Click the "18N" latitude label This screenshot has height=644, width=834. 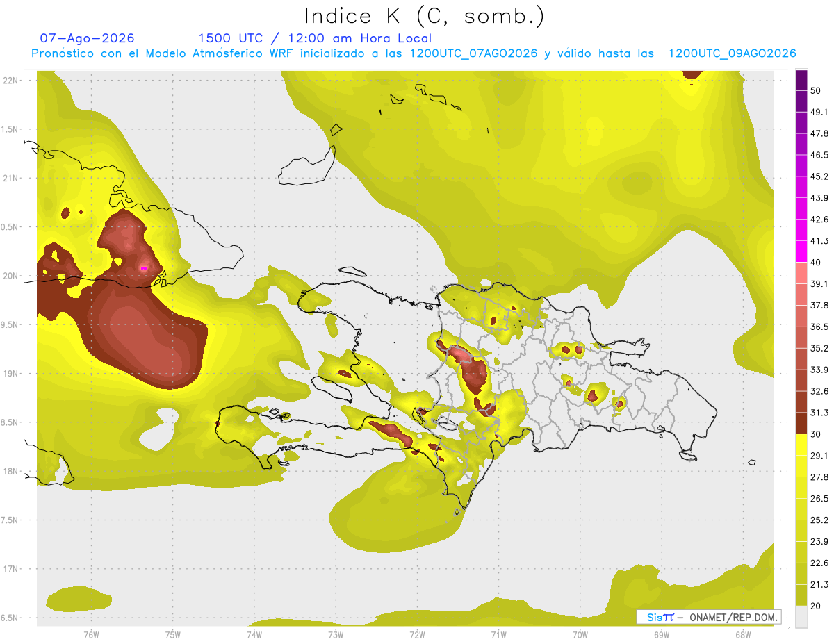10,472
